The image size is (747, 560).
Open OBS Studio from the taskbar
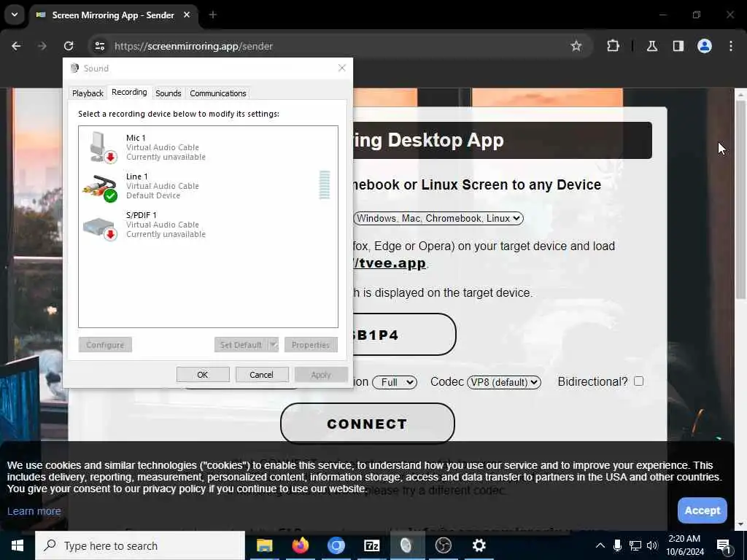443,545
